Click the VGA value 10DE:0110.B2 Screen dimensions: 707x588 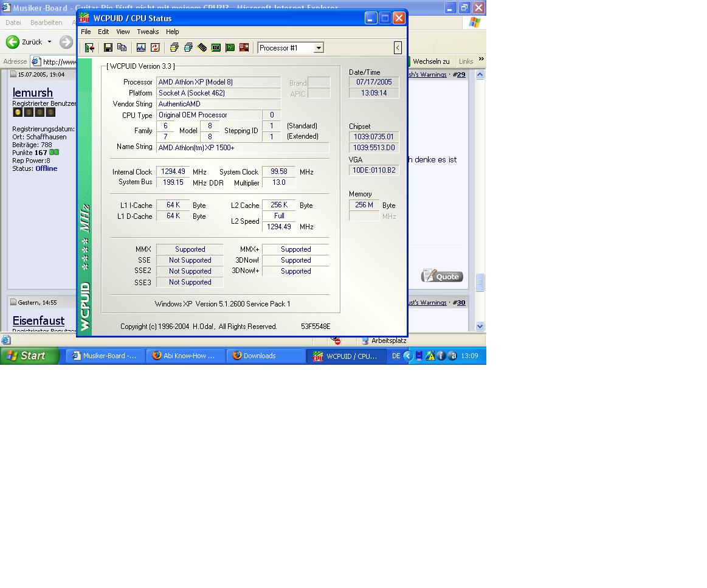[x=374, y=170]
